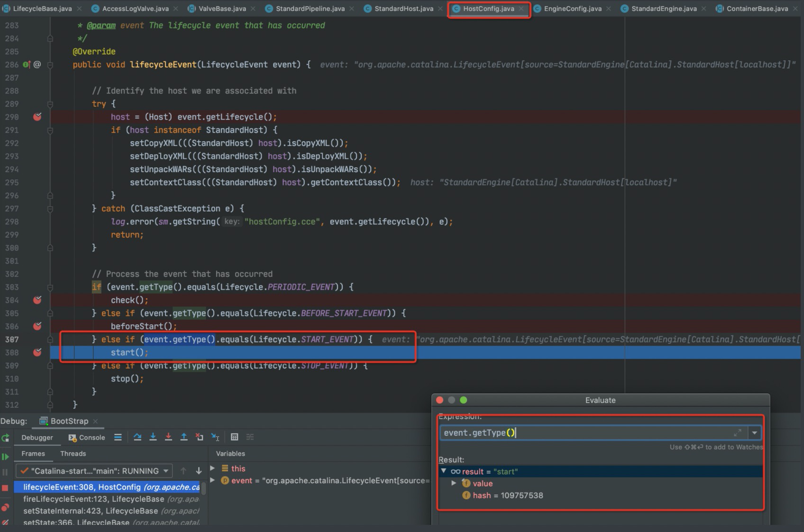Image resolution: width=804 pixels, height=532 pixels.
Task: Open the thread selector Catalina-start main RUNNING
Action: 95,471
